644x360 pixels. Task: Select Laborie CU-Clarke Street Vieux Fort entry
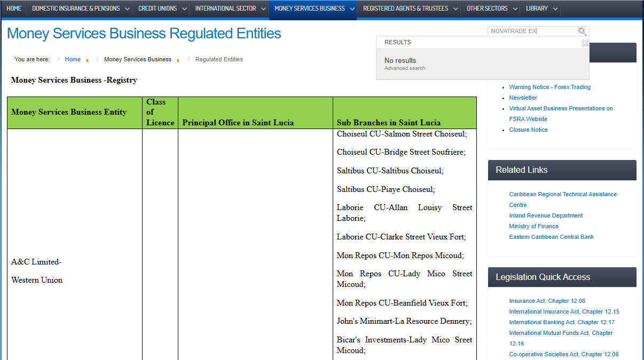(402, 237)
